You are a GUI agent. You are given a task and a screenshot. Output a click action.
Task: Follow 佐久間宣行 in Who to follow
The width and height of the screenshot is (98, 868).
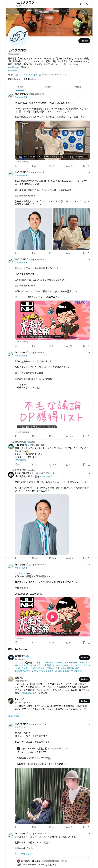pyautogui.click(x=84, y=657)
